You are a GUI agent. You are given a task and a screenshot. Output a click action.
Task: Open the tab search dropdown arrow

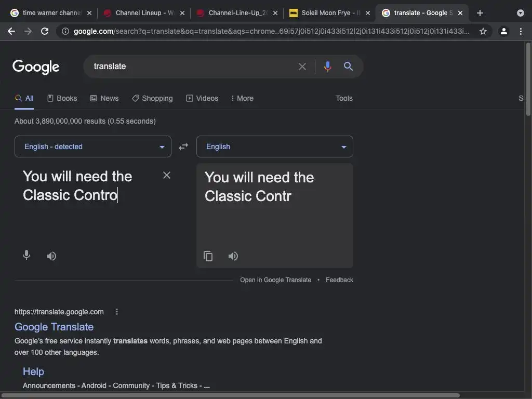click(x=521, y=13)
